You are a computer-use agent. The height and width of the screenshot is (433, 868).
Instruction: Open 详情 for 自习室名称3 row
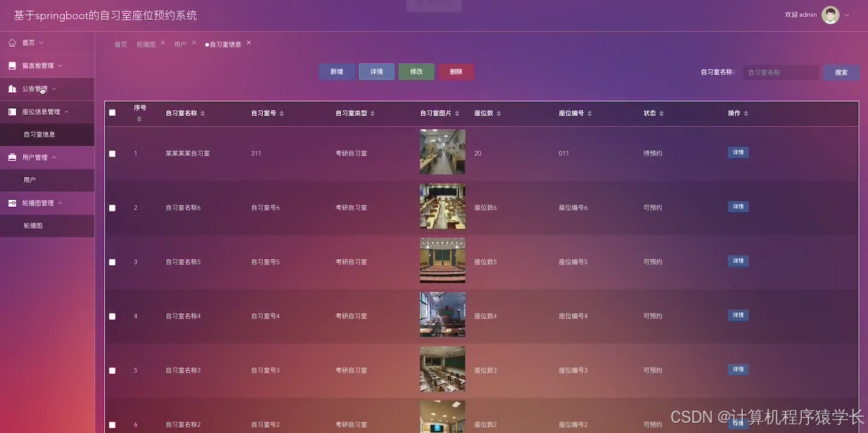[x=739, y=369]
